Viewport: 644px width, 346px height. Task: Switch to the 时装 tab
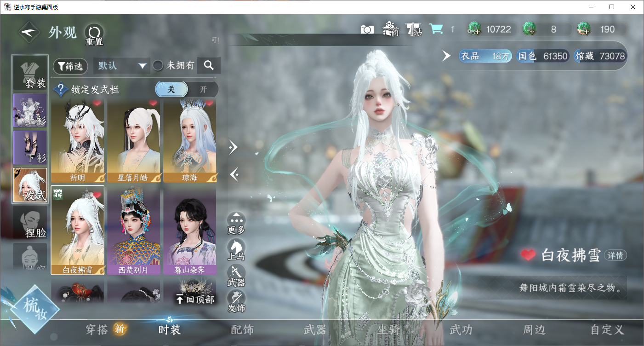pos(170,329)
